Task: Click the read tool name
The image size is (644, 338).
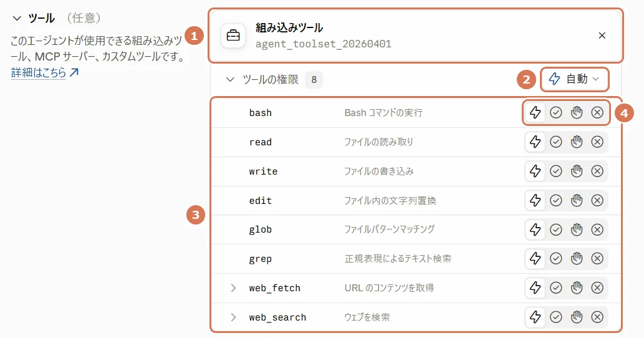Action: click(261, 142)
